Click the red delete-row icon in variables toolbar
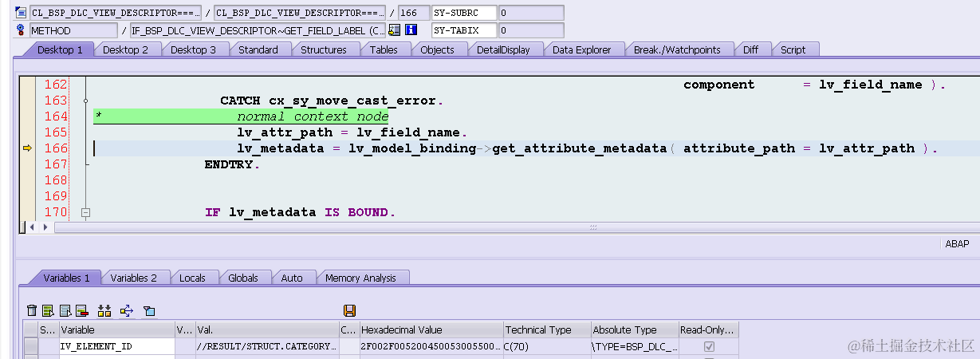This screenshot has height=359, width=980. (81, 310)
